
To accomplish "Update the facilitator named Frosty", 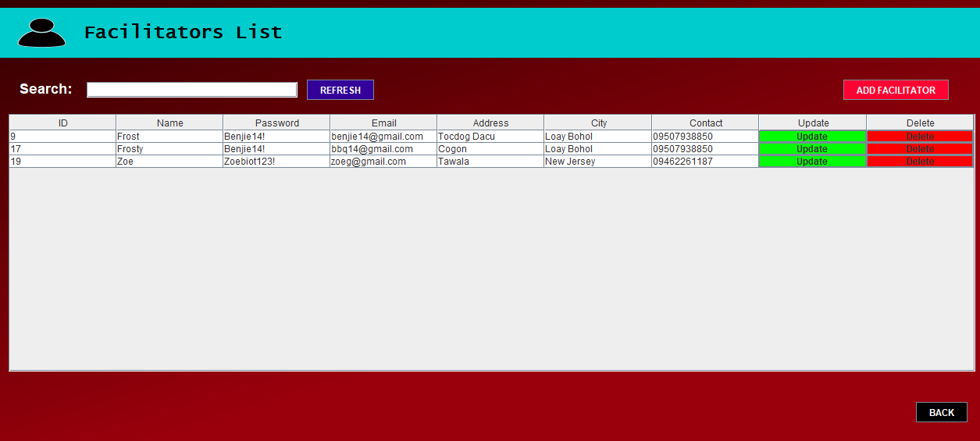I will tap(811, 149).
